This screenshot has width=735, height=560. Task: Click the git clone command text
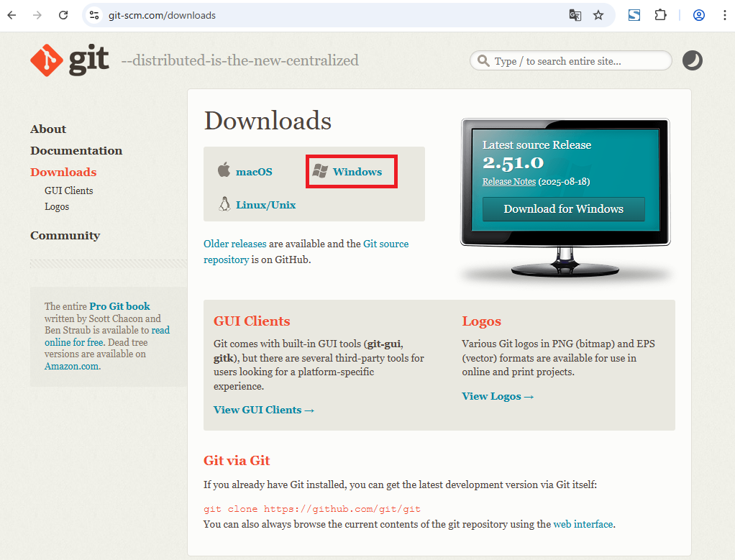coord(311,509)
